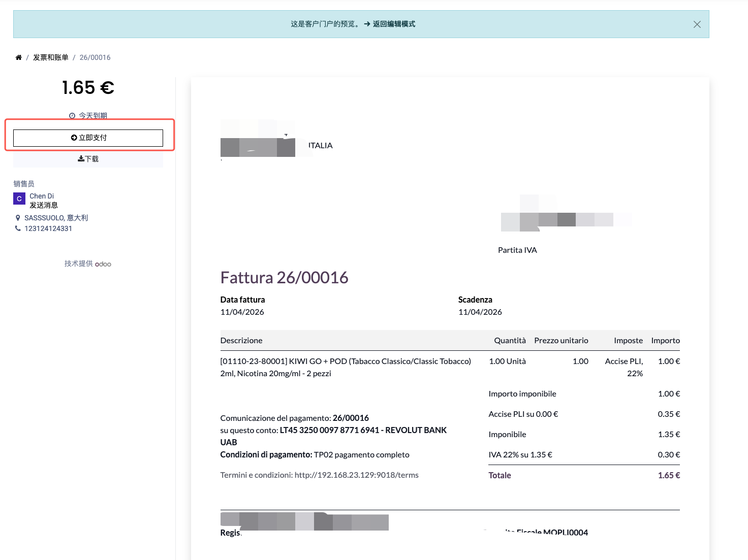Open the Termini e condizioni URL
The image size is (748, 560).
coord(356,475)
